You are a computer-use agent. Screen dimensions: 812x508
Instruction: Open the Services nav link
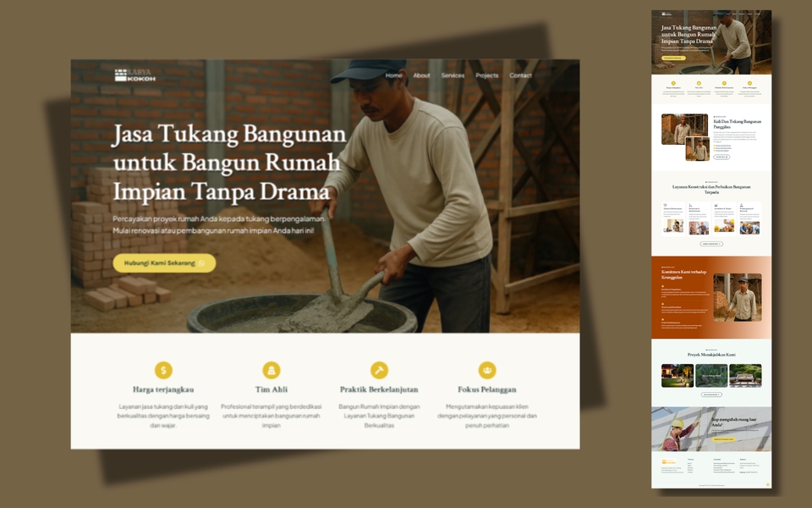click(453, 75)
